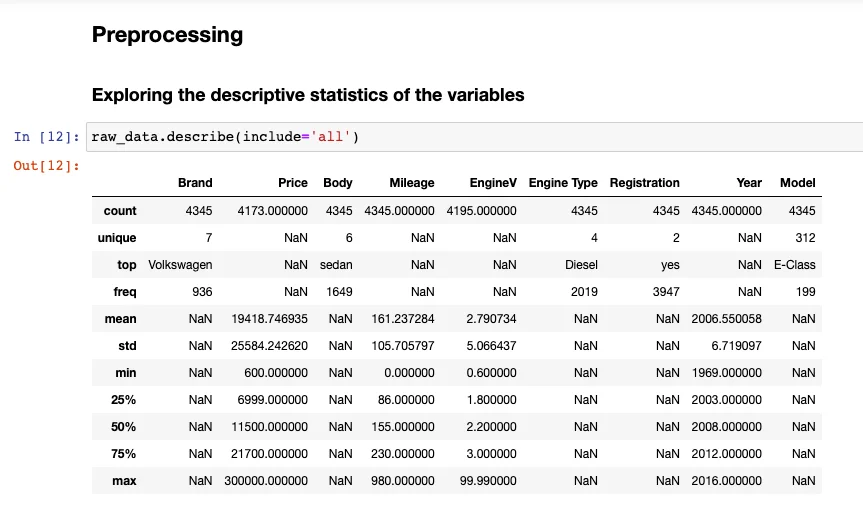
Task: Click the Engine Type column header
Action: [563, 183]
